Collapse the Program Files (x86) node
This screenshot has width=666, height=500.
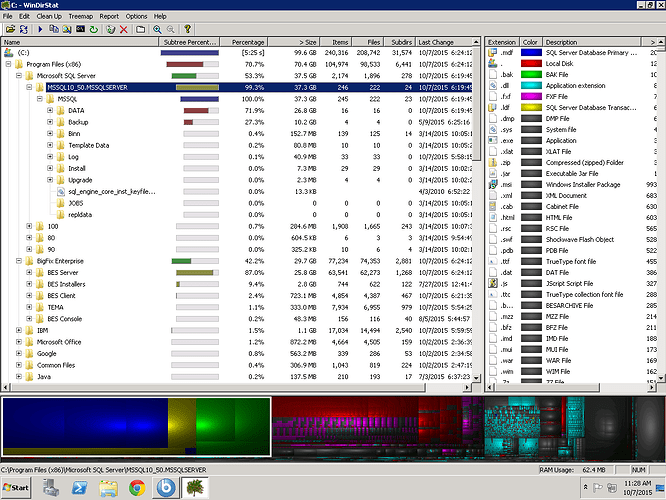click(x=8, y=64)
